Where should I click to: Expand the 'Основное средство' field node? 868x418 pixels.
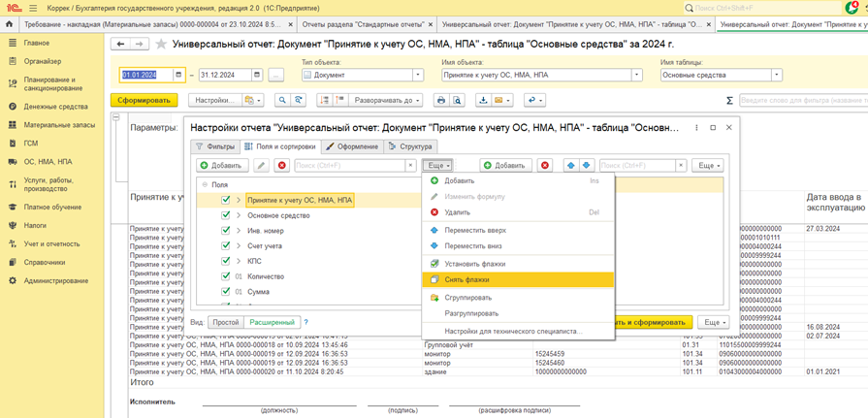pos(239,215)
